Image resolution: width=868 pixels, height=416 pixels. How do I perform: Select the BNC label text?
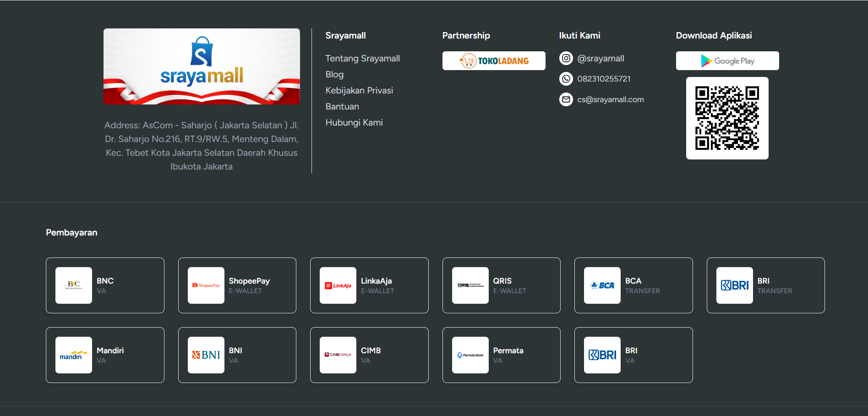105,281
